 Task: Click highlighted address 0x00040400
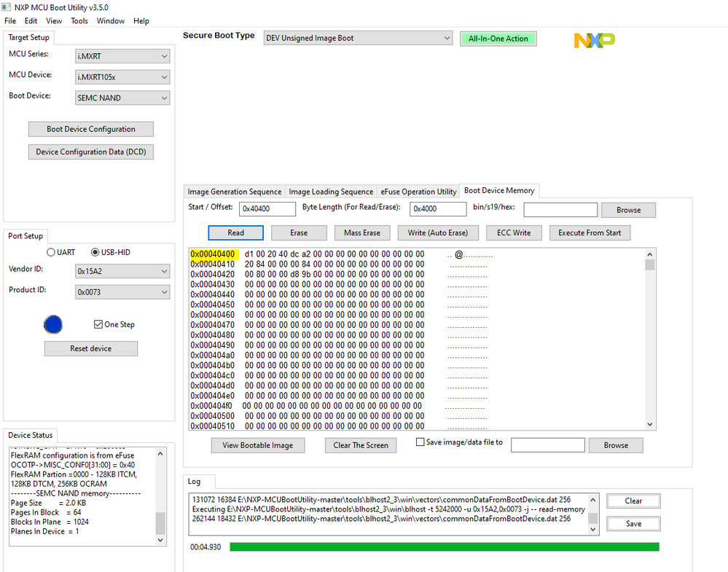click(x=213, y=254)
